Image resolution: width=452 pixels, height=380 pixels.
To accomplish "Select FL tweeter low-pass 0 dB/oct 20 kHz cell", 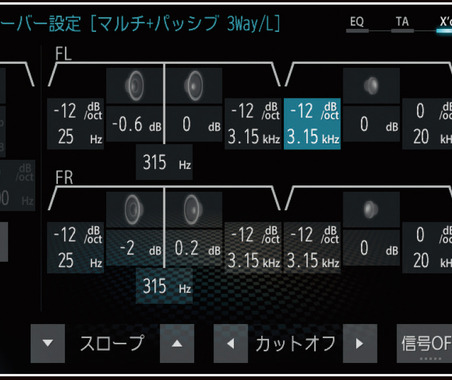I will click(x=427, y=124).
